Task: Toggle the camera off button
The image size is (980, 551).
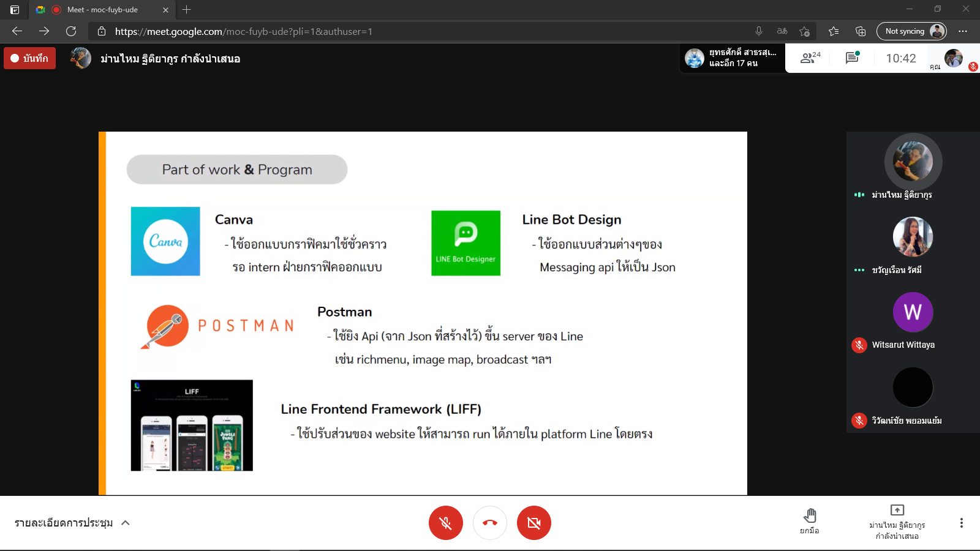Action: tap(534, 523)
